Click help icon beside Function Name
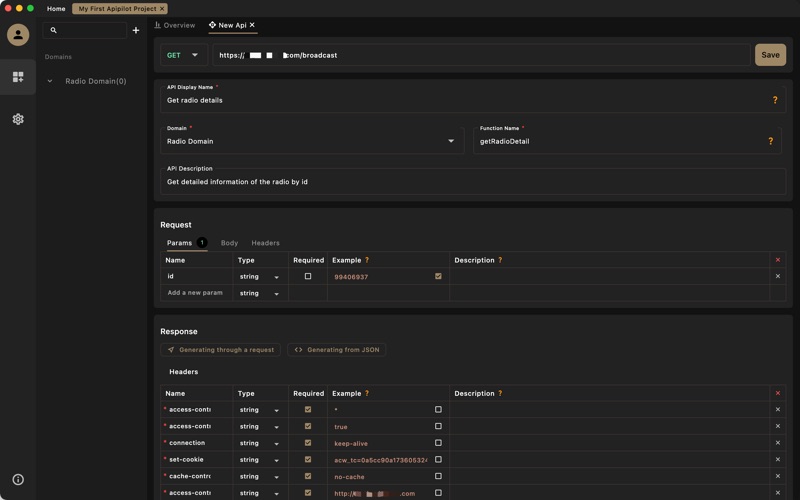Image resolution: width=800 pixels, height=500 pixels. (x=770, y=141)
